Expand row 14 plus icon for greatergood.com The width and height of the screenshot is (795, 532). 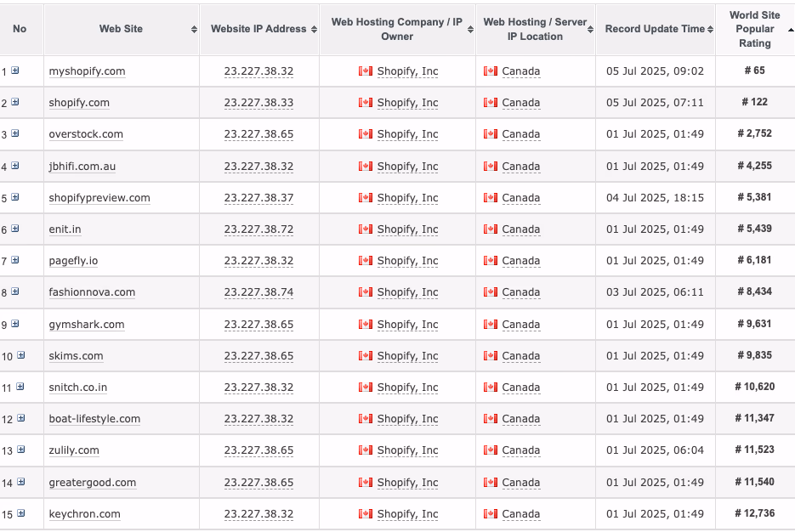tap(20, 482)
